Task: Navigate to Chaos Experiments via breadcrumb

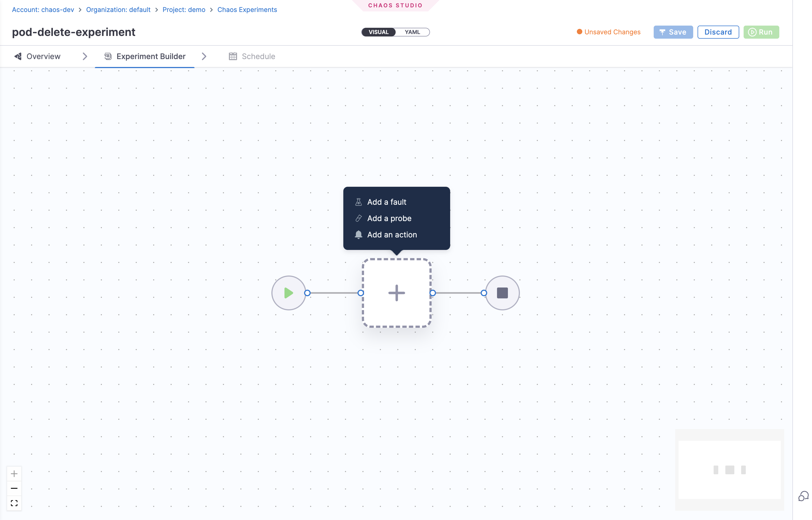Action: click(x=247, y=10)
